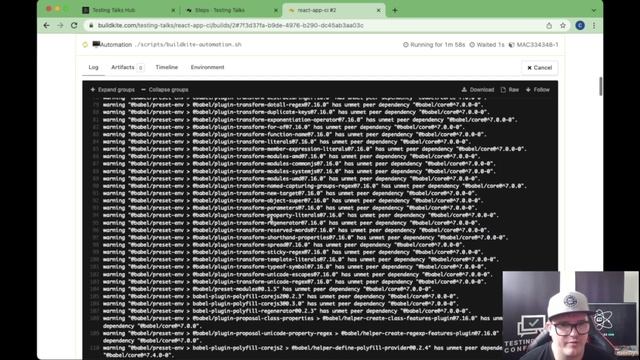The height and width of the screenshot is (360, 640).
Task: Cancel the running Automation job
Action: coord(540,68)
